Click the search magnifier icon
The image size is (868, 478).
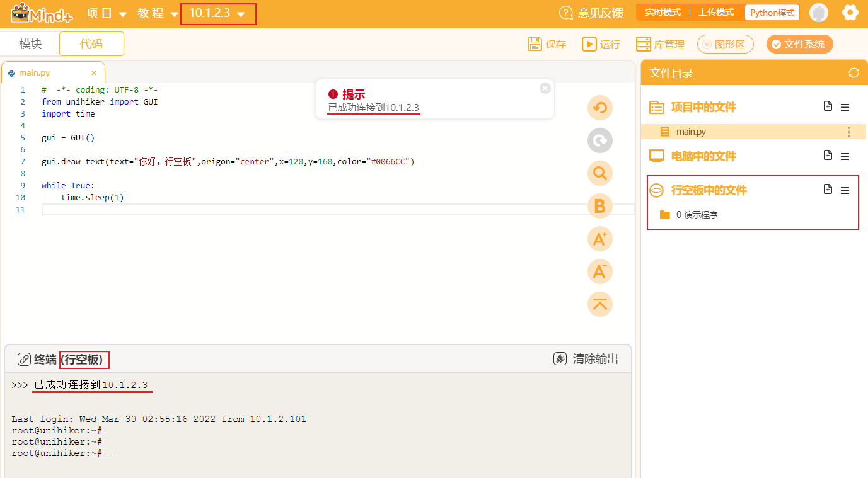pyautogui.click(x=600, y=173)
